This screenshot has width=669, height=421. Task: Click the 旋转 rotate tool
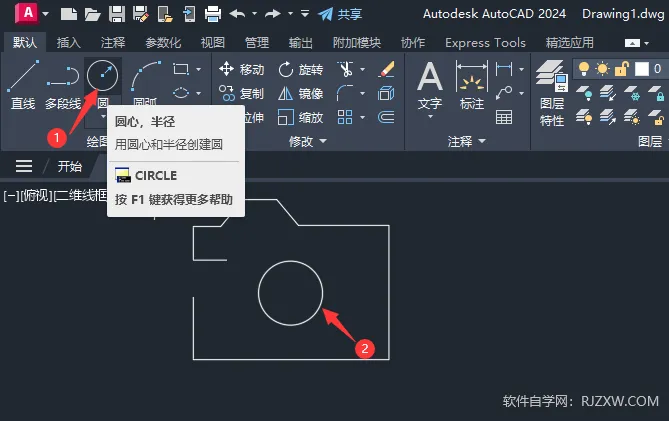click(x=300, y=69)
